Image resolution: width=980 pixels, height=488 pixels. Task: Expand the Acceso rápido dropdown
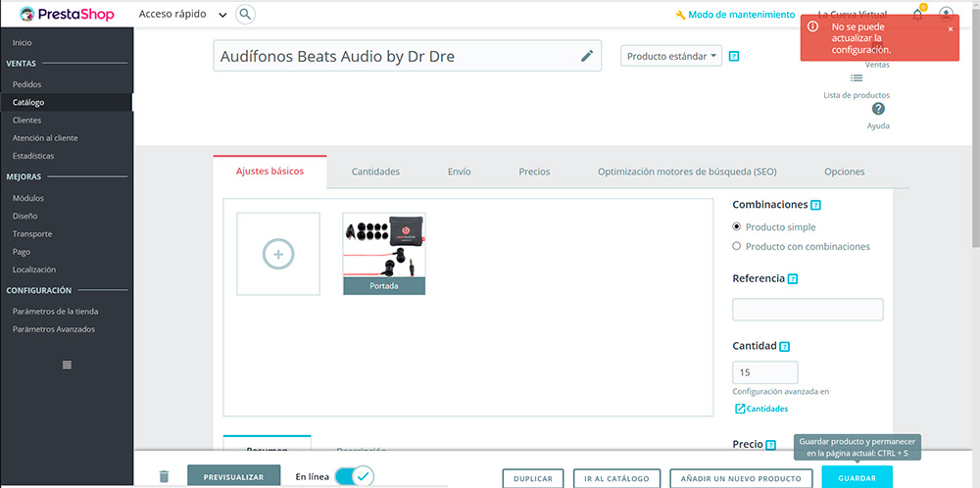[x=182, y=15]
